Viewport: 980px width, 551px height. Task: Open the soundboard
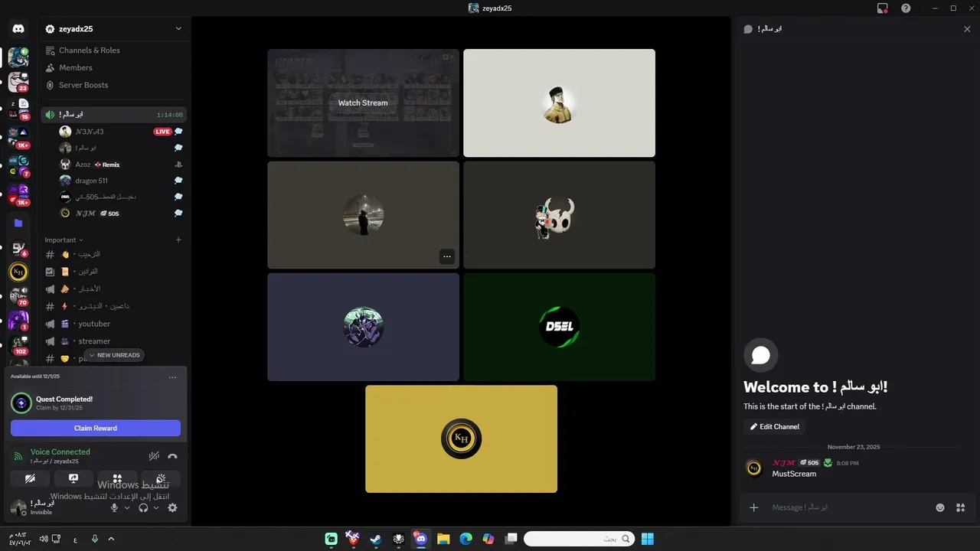[x=161, y=478]
